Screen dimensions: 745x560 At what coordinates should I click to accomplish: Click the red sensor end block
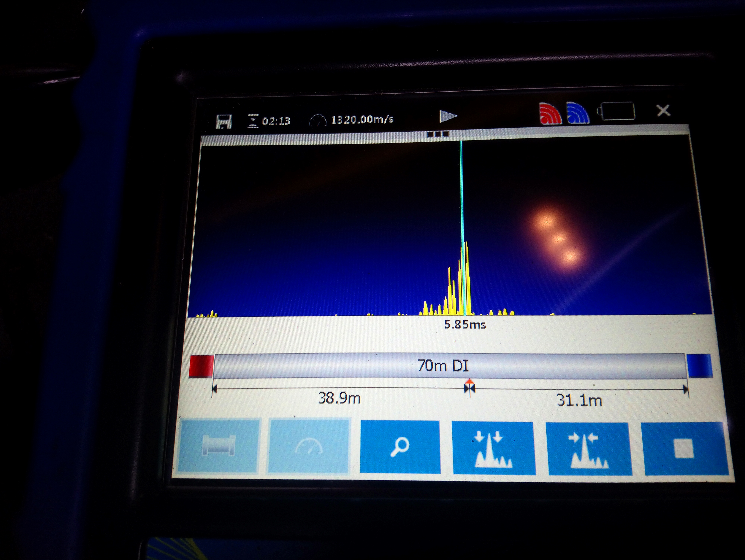pos(201,366)
